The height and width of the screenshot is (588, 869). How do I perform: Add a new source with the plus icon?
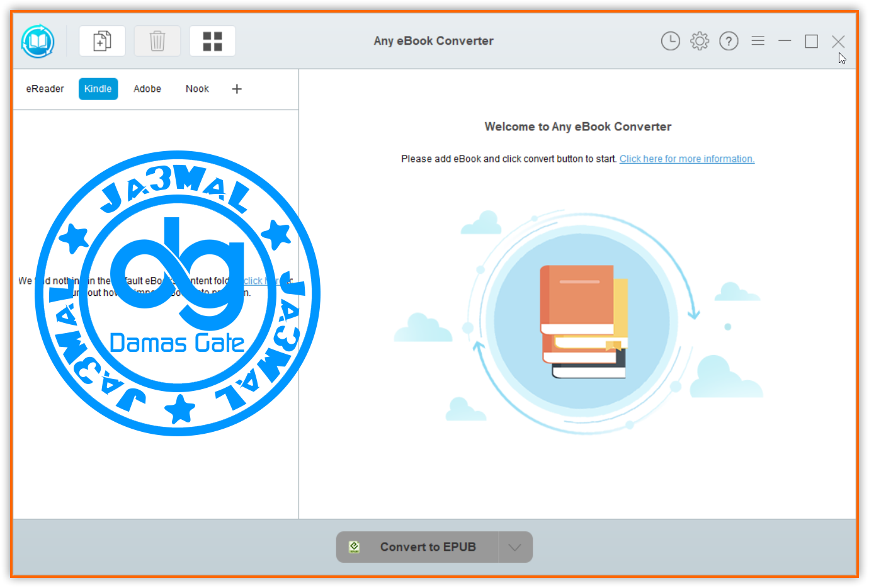point(237,89)
